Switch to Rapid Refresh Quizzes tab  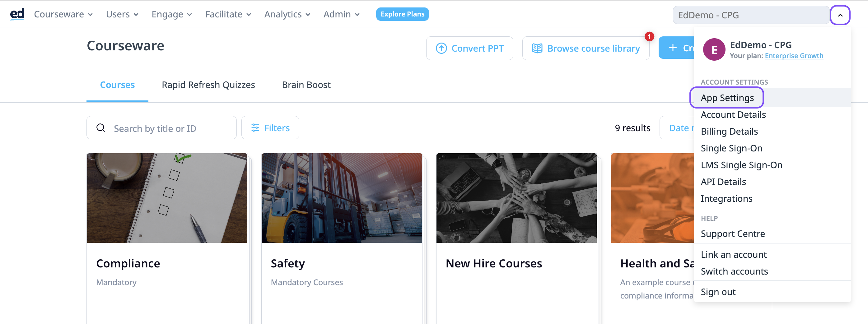tap(208, 85)
